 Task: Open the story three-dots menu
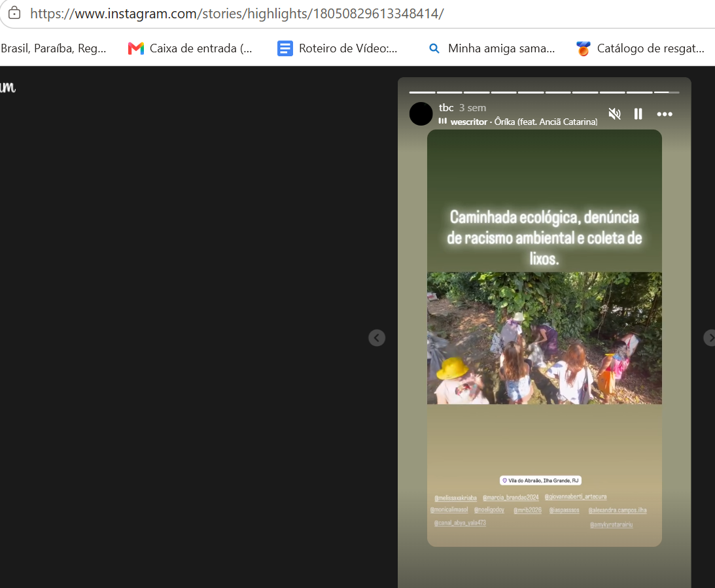(665, 114)
